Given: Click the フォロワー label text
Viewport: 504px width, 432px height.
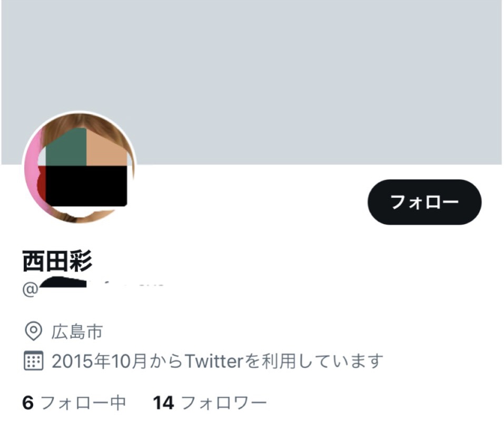Looking at the screenshot, I should pyautogui.click(x=224, y=403).
